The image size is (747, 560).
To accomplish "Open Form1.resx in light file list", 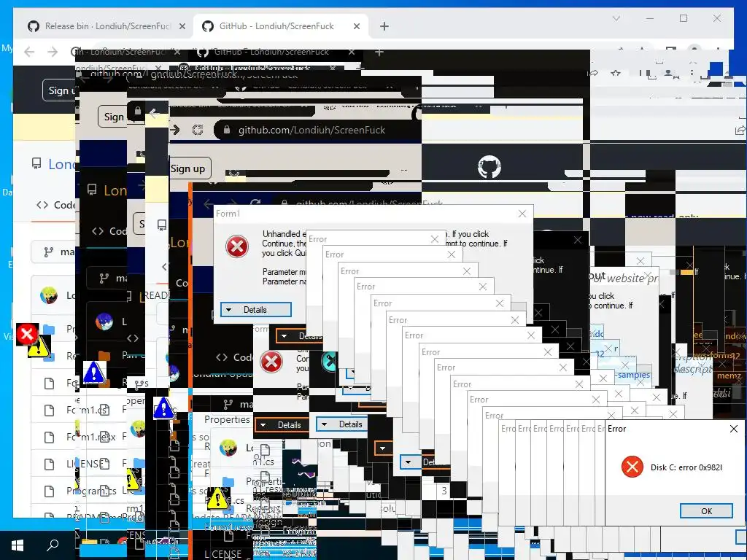I will click(x=91, y=437).
